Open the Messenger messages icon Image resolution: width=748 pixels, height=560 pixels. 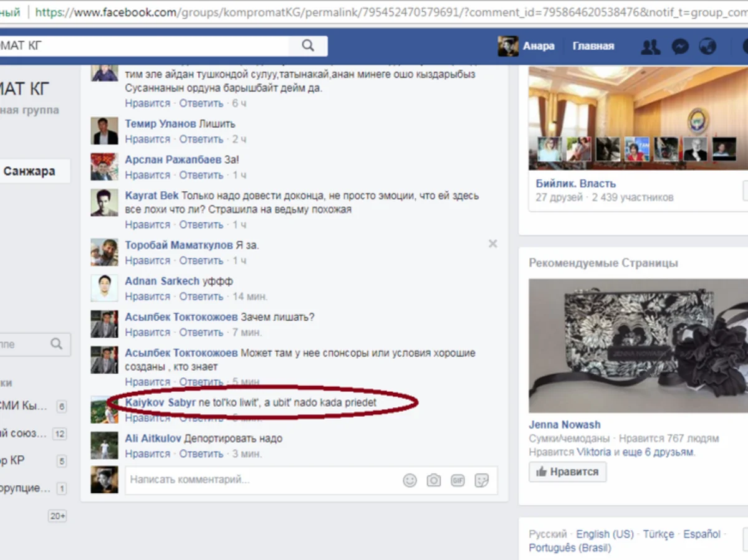click(680, 46)
